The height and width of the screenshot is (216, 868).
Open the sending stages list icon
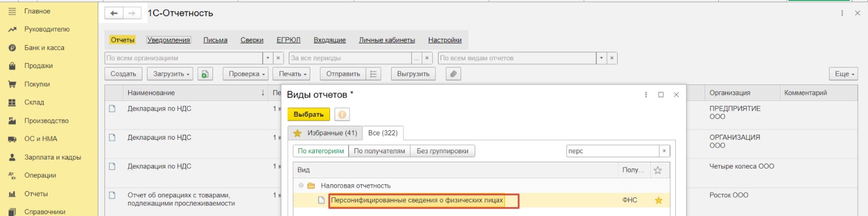click(x=374, y=74)
